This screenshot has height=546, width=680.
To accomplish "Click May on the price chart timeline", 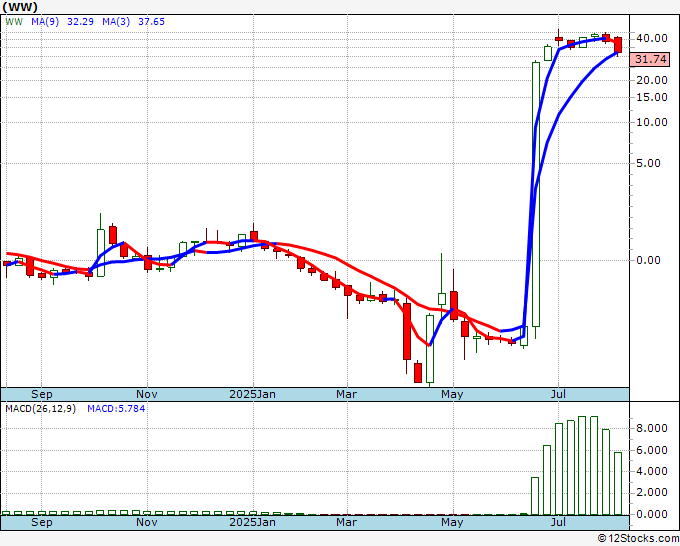I will click(x=452, y=394).
